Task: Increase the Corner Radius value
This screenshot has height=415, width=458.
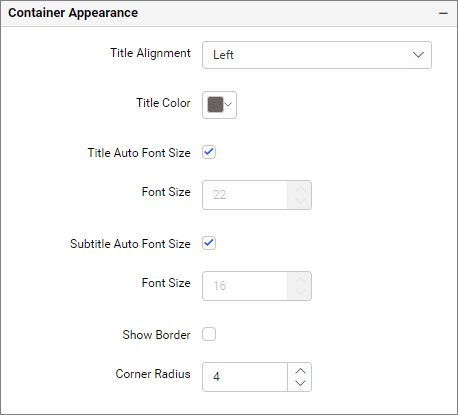Action: (x=300, y=371)
